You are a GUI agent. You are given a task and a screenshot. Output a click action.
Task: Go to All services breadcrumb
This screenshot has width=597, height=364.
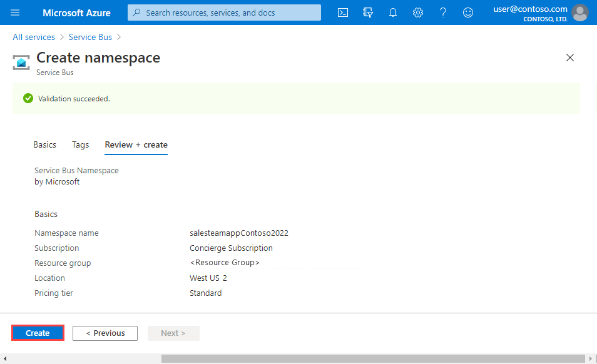(x=34, y=37)
